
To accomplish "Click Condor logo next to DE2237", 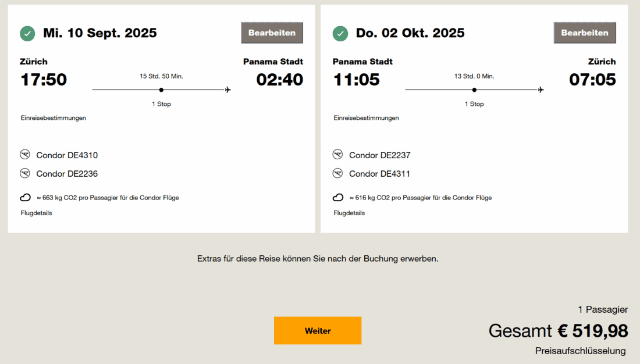I will click(x=337, y=155).
